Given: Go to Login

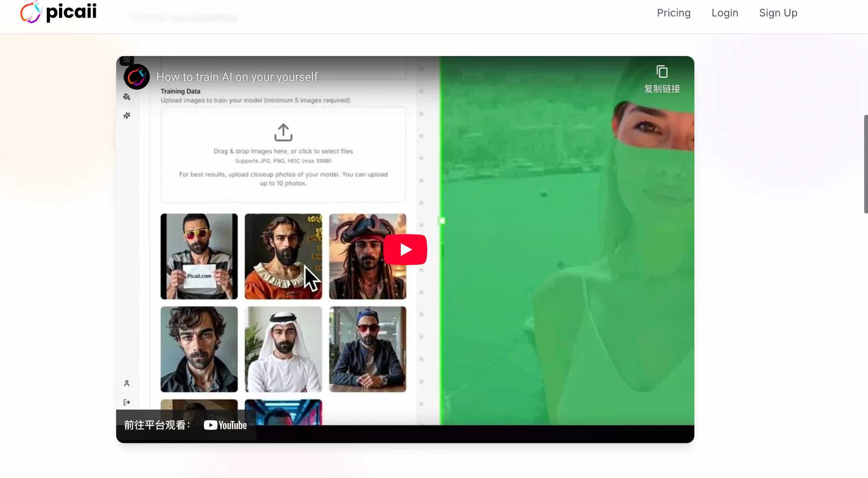Looking at the screenshot, I should 725,13.
